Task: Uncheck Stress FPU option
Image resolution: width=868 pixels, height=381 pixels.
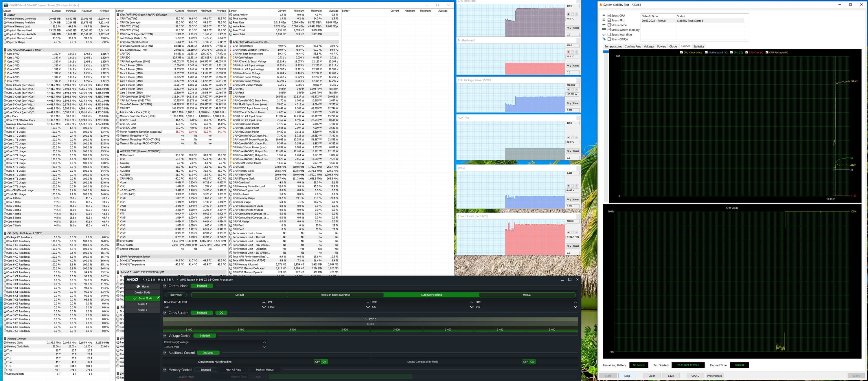Action: tap(609, 20)
